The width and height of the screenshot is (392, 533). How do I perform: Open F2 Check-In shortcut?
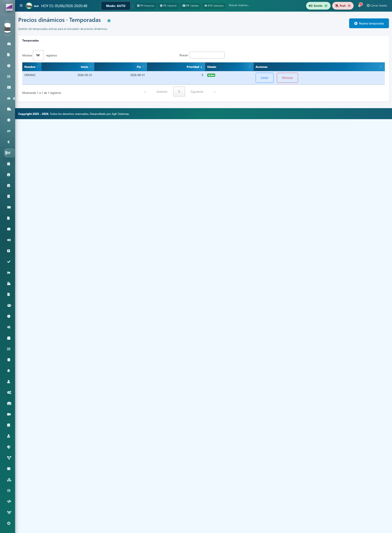coord(168,6)
